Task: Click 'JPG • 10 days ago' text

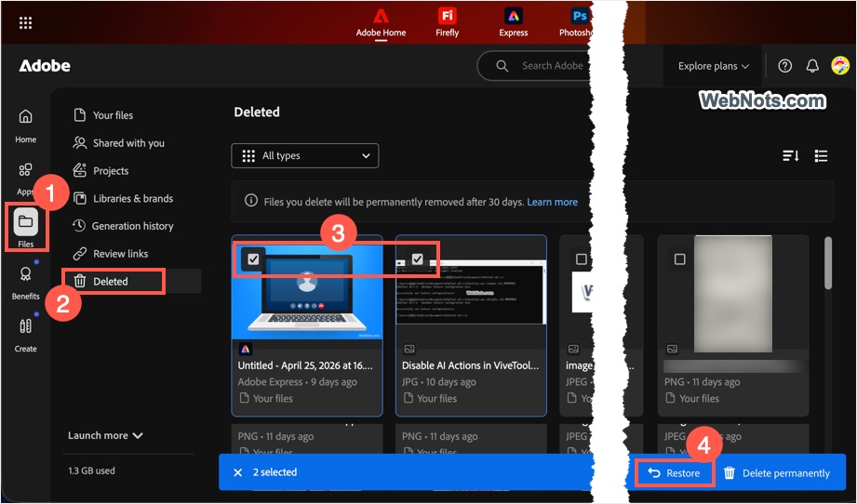Action: pos(439,382)
